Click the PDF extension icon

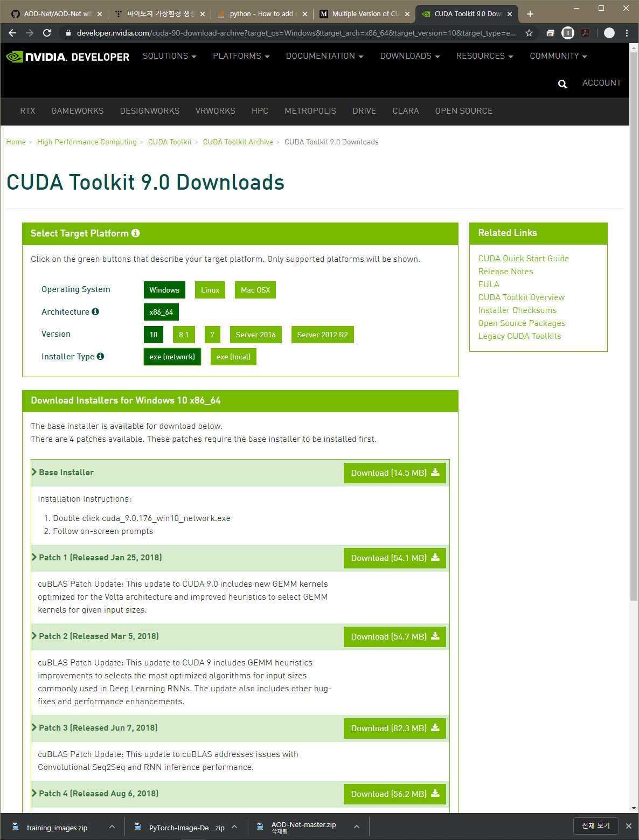(x=585, y=33)
